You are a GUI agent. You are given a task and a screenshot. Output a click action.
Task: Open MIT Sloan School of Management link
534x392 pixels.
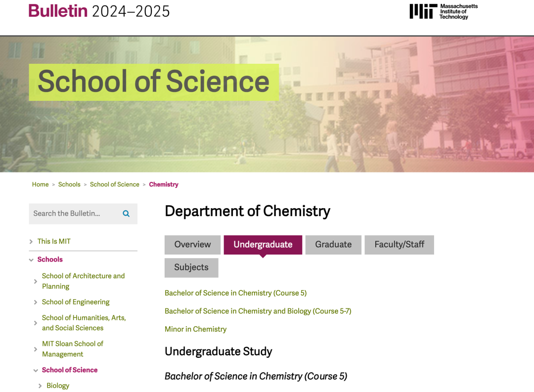pyautogui.click(x=73, y=349)
